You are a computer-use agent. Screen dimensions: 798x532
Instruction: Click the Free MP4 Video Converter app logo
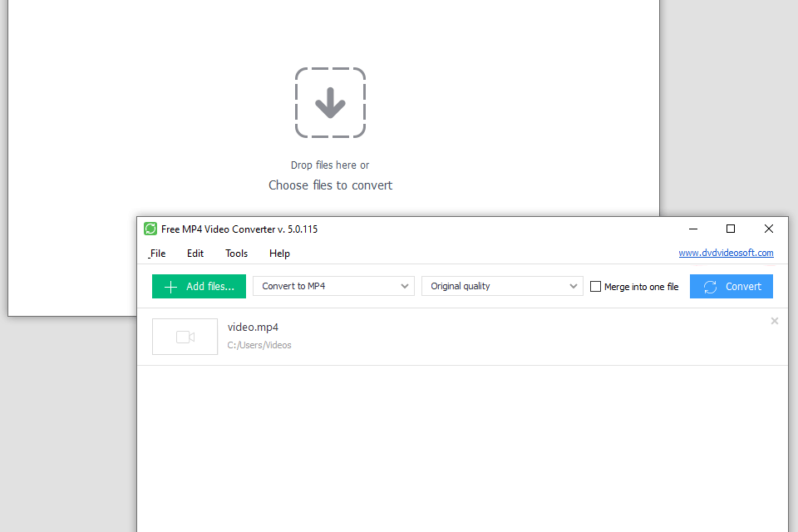pos(150,229)
